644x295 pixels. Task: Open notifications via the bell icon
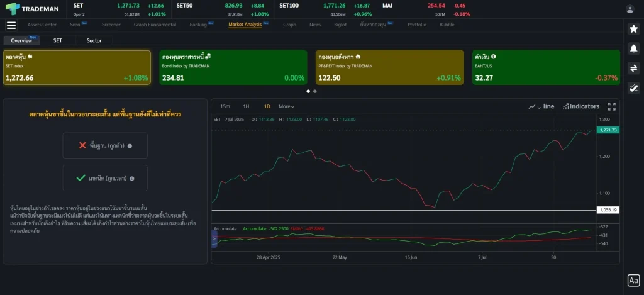click(x=633, y=48)
